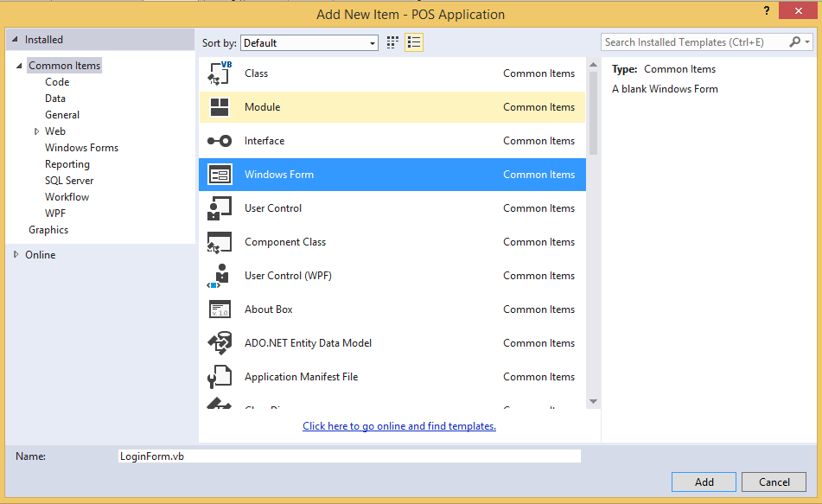Select the Module row text
The image size is (822, 504).
tap(262, 107)
